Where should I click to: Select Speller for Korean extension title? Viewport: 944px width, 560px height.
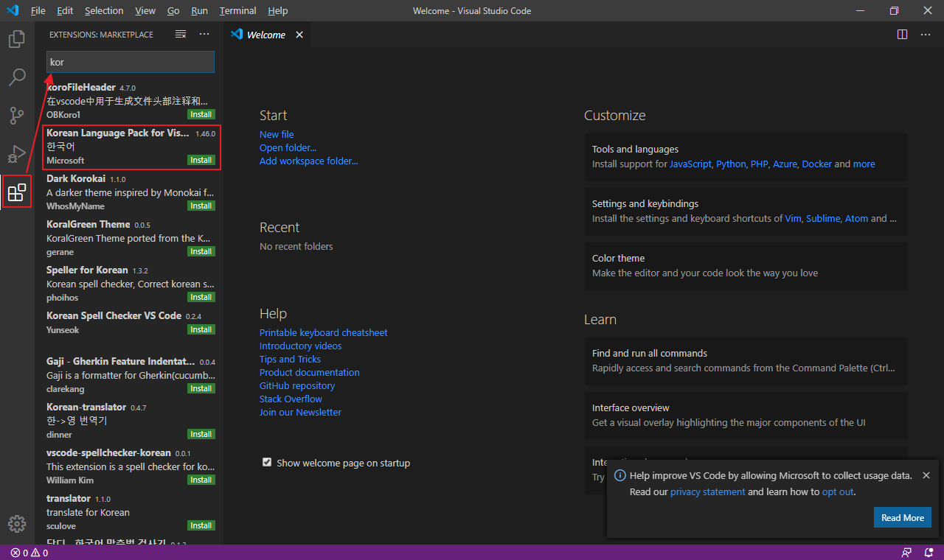pyautogui.click(x=87, y=270)
